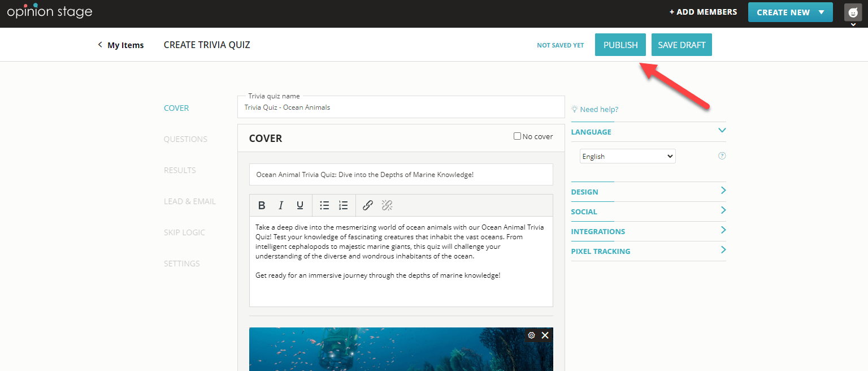Switch to the QUESTIONS tab
Viewport: 868px width, 371px height.
(x=185, y=139)
